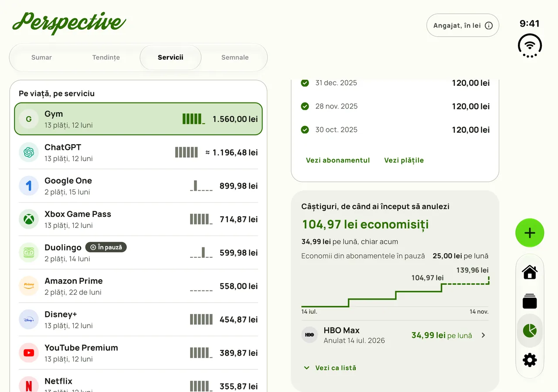Open the settings gear icon

[x=530, y=360]
